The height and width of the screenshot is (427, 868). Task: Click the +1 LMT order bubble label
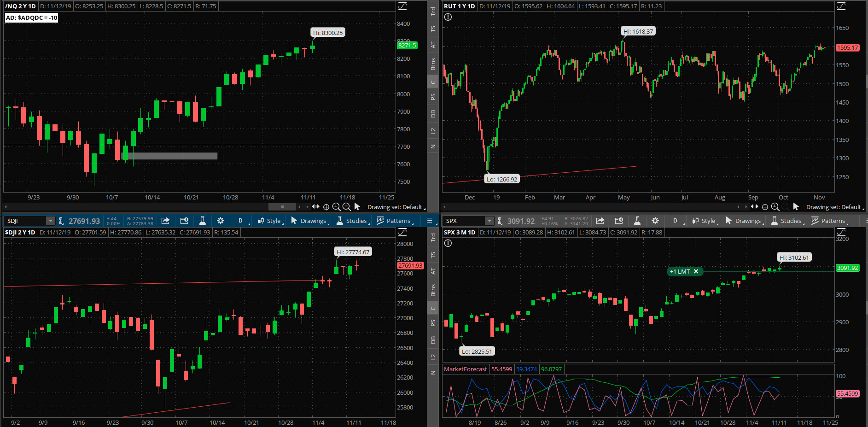(x=680, y=271)
